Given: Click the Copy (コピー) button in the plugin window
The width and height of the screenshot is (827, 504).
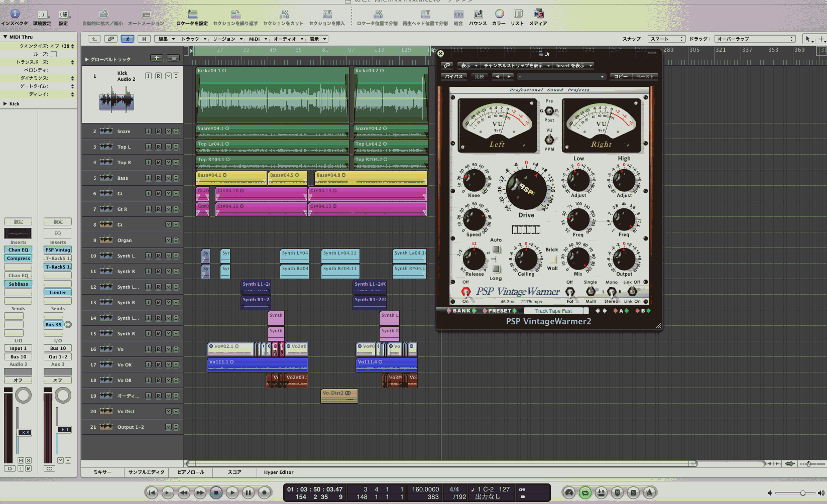Looking at the screenshot, I should pyautogui.click(x=621, y=76).
